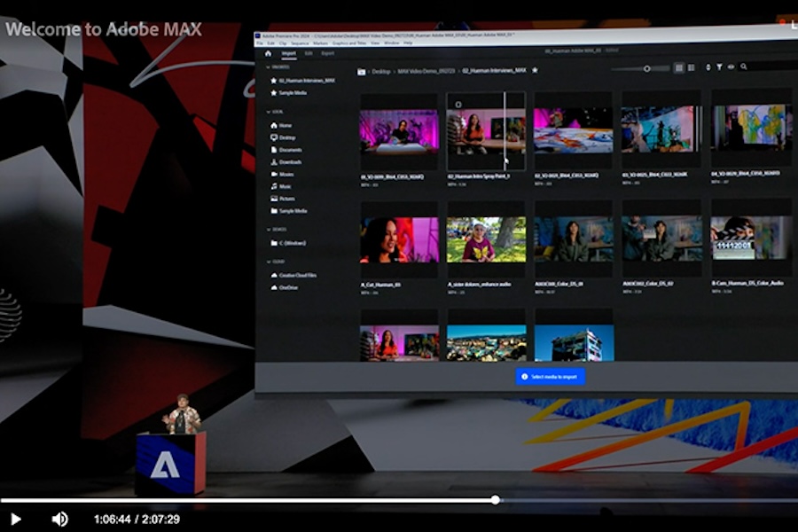
Task: Open the File menu
Action: point(260,43)
